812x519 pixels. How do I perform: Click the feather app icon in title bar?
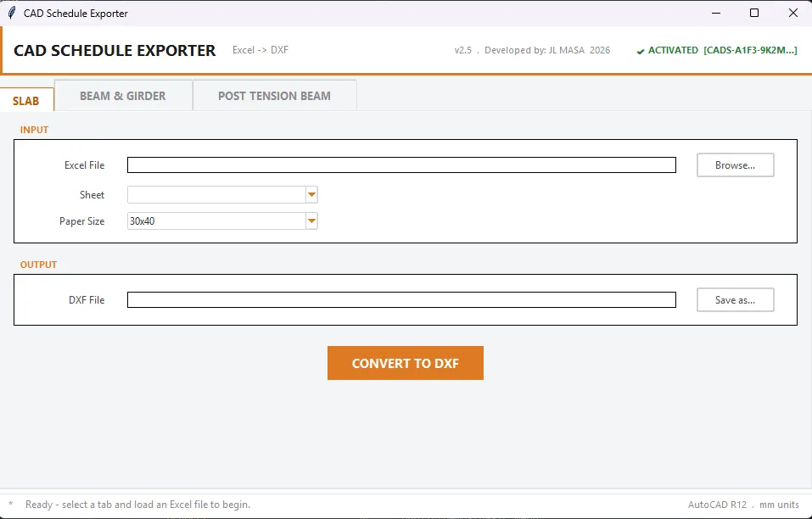(x=11, y=13)
